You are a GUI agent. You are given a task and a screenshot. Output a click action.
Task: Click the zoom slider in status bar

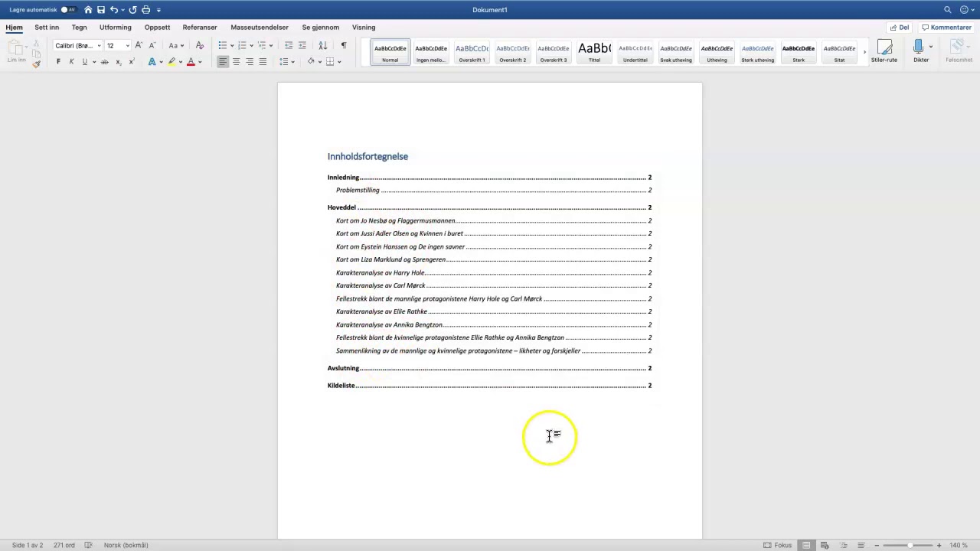coord(908,545)
